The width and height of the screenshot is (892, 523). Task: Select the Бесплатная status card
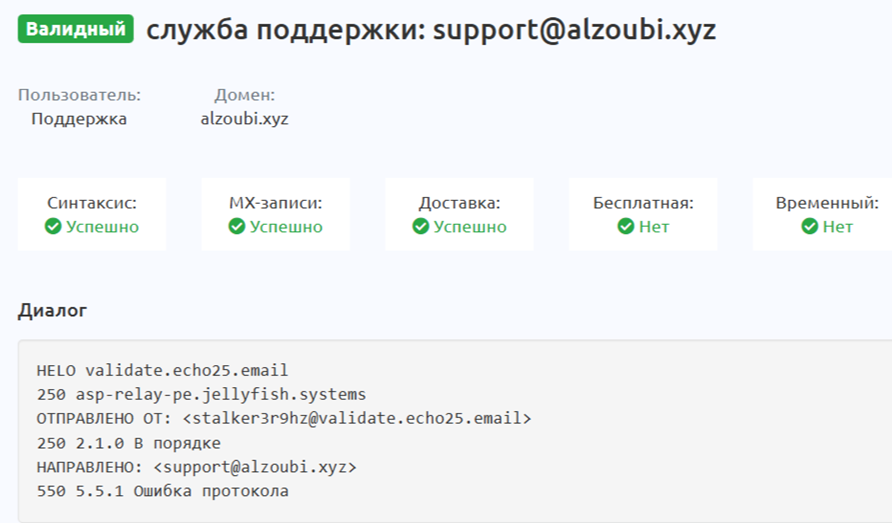pos(643,214)
